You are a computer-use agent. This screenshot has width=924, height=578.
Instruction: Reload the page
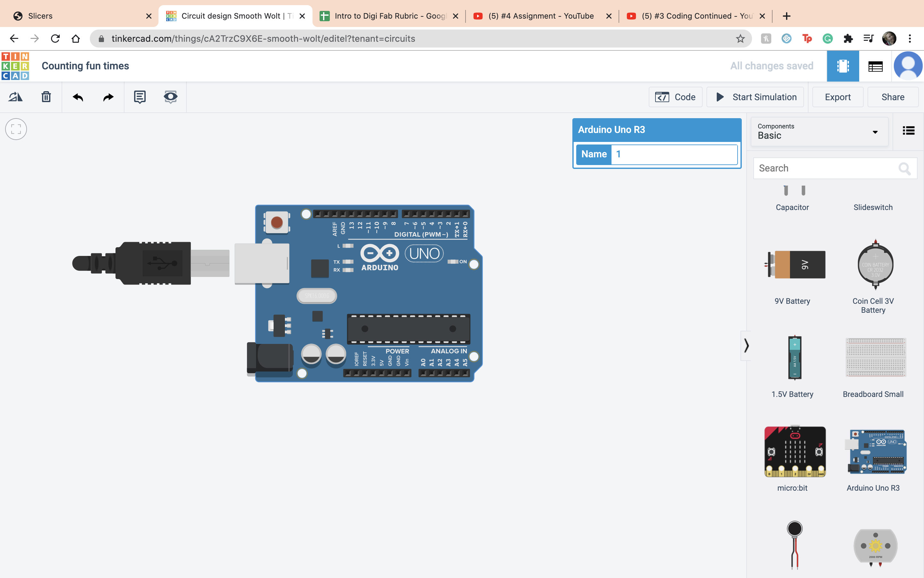(55, 39)
